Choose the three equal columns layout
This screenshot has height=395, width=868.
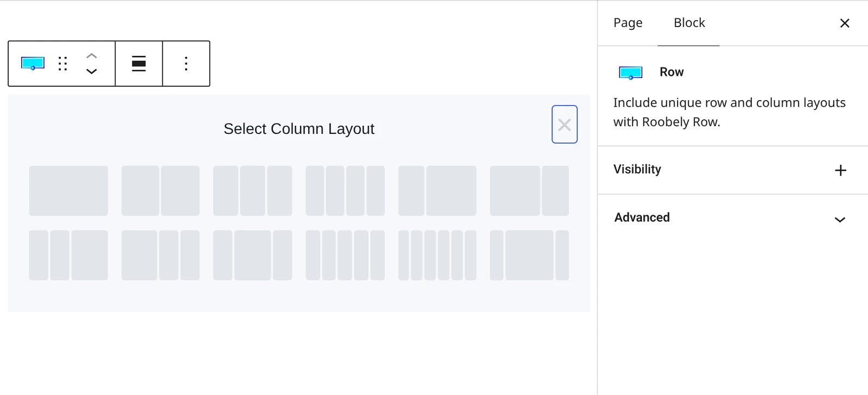pyautogui.click(x=253, y=191)
